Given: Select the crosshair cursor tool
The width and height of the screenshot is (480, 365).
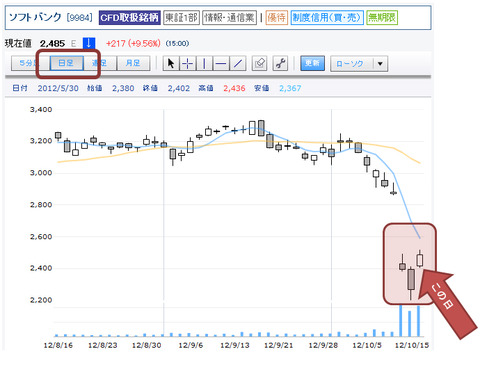Looking at the screenshot, I should coord(188,63).
